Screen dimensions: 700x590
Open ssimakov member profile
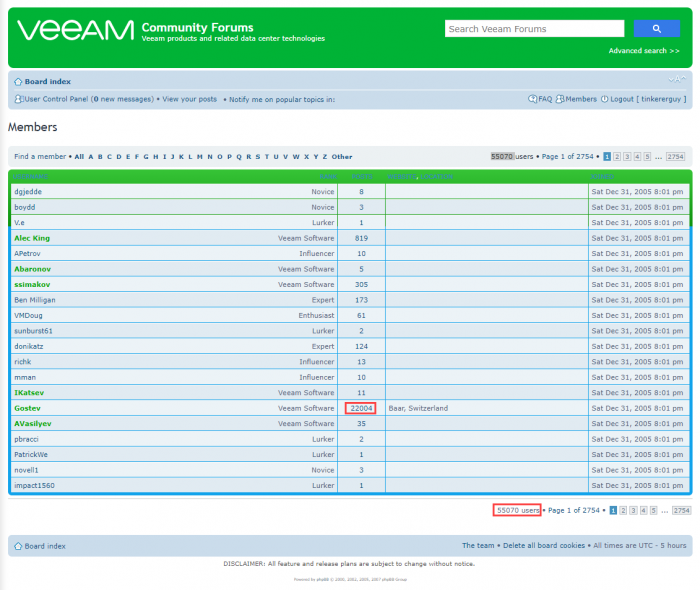click(32, 284)
